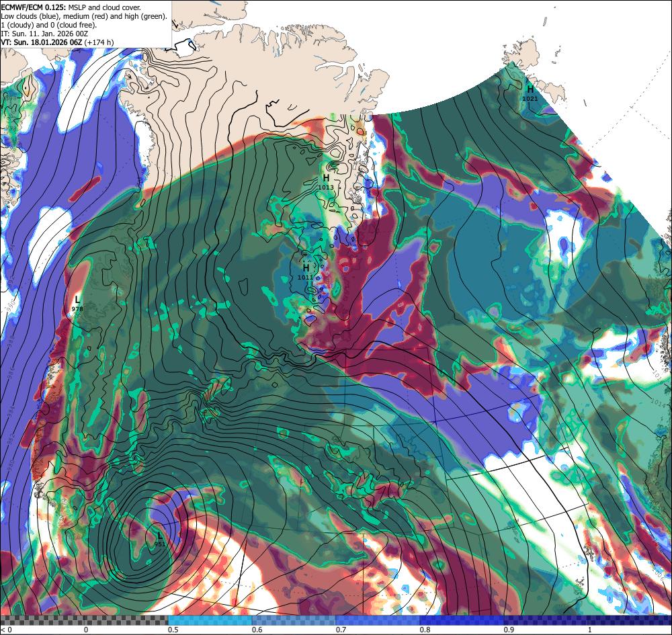Click the 'H' marker above 1021

click(531, 89)
